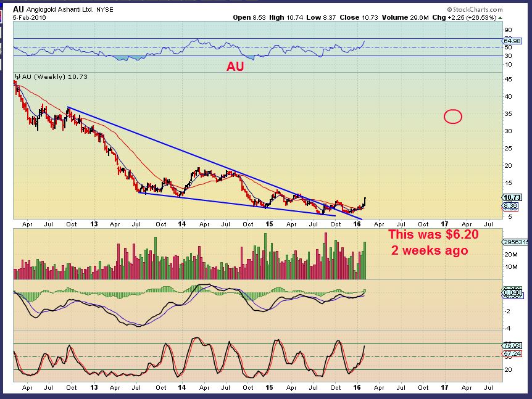
Task: Click the stochastic value label '75.93'
Action: (x=512, y=346)
